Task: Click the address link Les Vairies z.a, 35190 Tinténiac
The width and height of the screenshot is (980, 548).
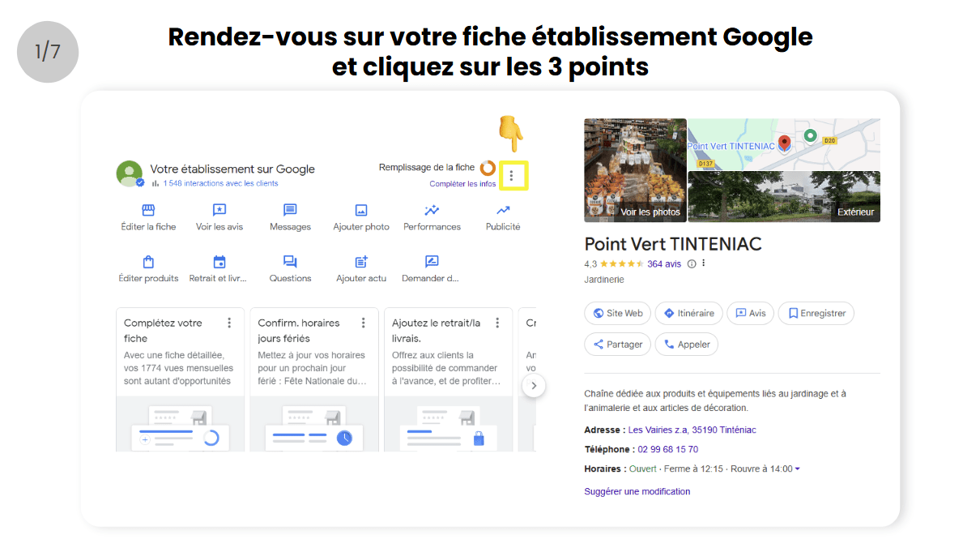Action: point(692,430)
